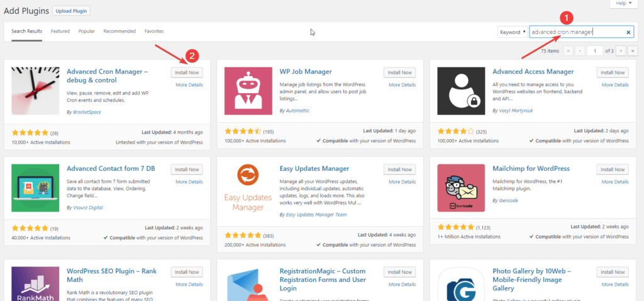
Task: Jump to the last page of results
Action: (631, 50)
